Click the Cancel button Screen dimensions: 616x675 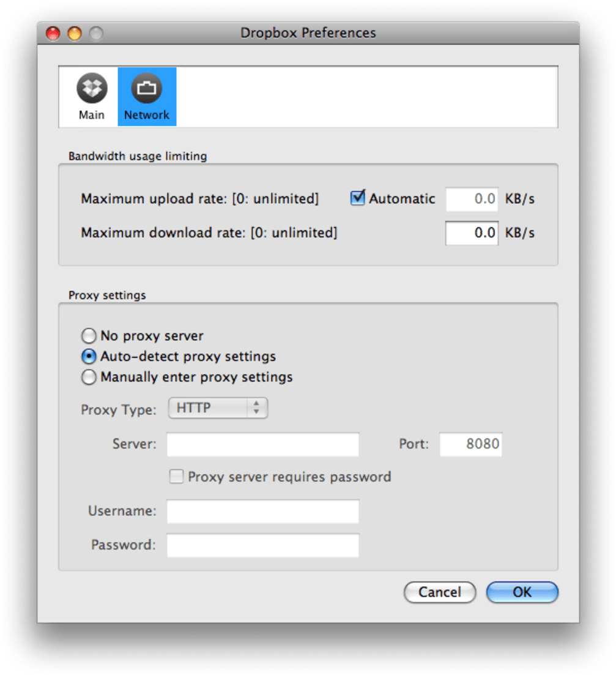(439, 592)
